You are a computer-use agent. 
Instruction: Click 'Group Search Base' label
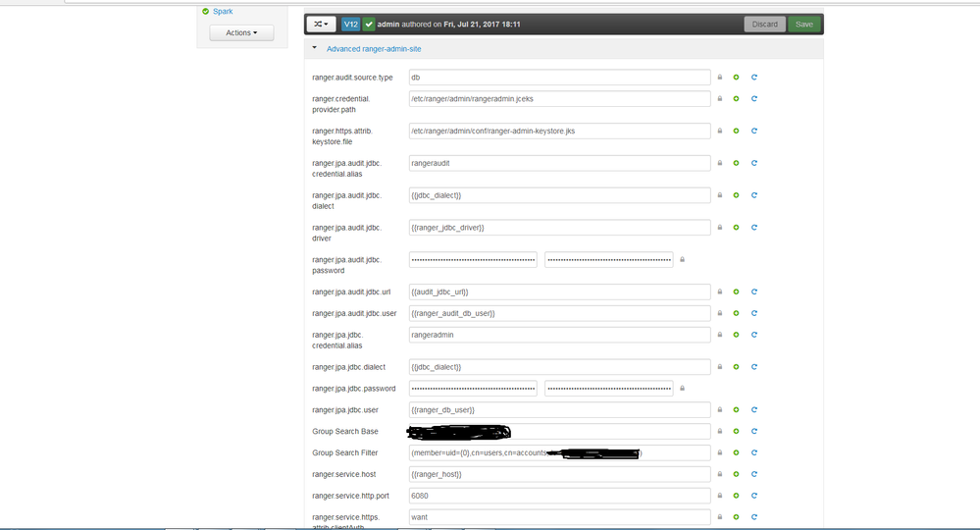pos(345,431)
